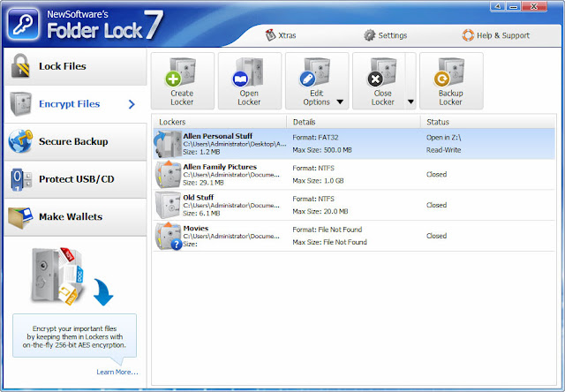Click the Open Locker toolbar icon
This screenshot has width=565, height=392.
(248, 72)
